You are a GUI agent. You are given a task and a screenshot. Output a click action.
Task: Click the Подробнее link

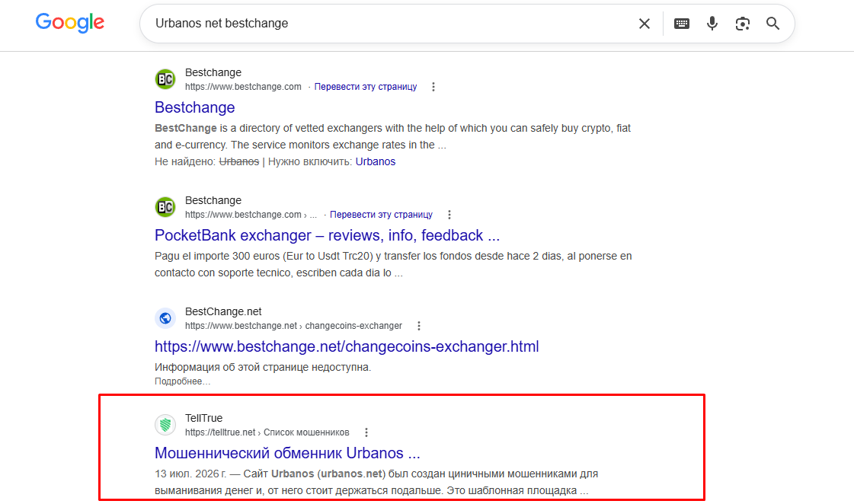pyautogui.click(x=182, y=381)
